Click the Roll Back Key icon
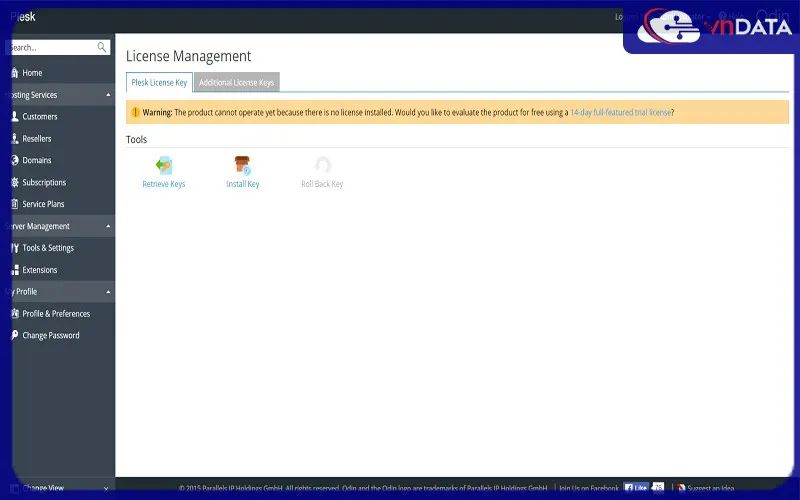Screen dimensions: 800x500 [x=322, y=165]
